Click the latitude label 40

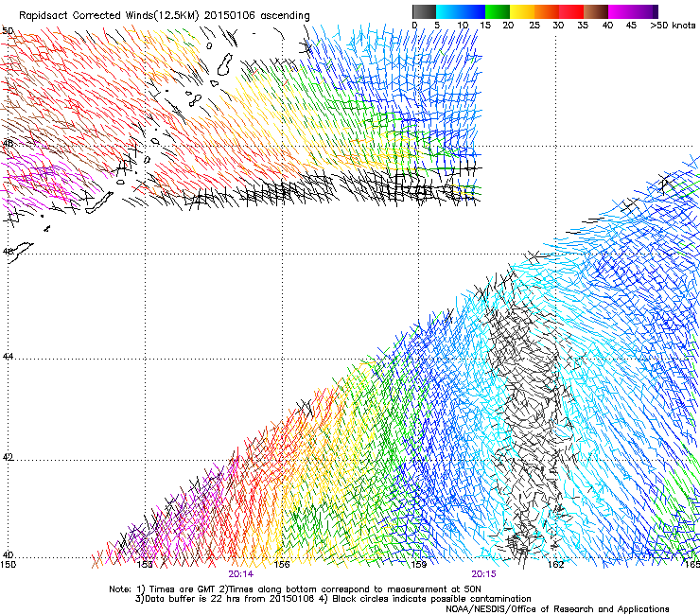click(x=7, y=555)
